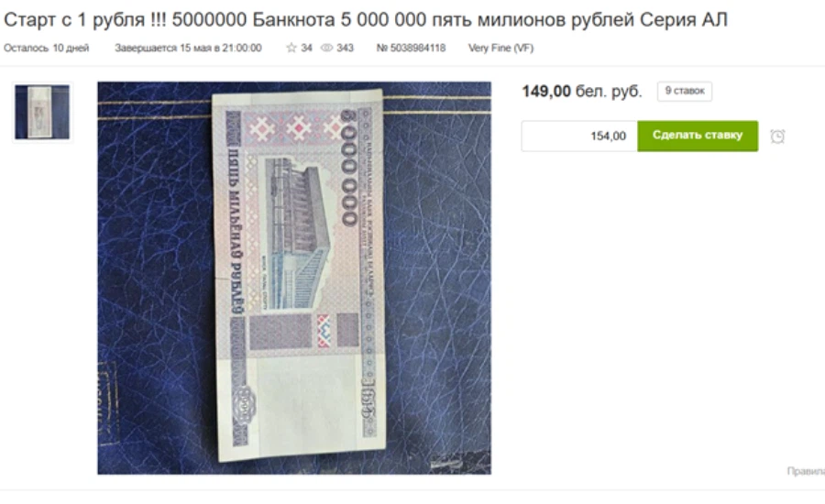Click the building illustration on the banknote

pos(297,233)
